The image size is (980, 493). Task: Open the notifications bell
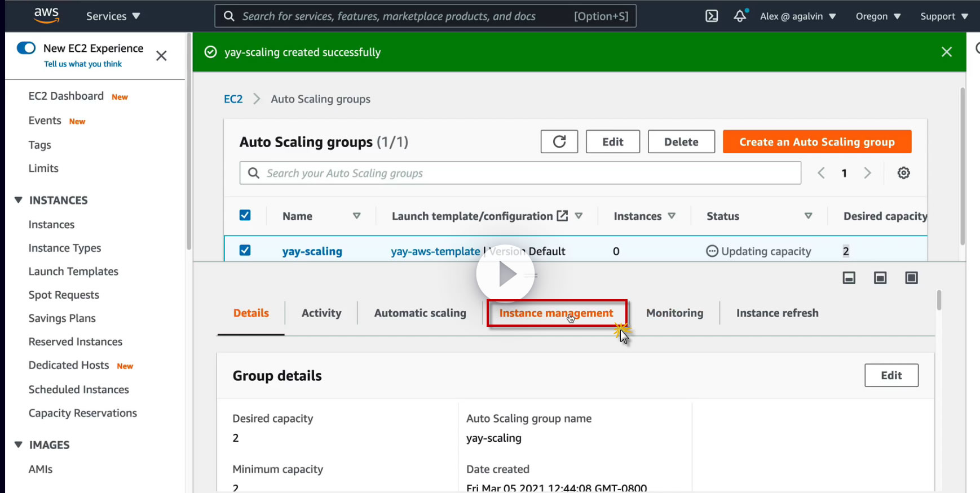tap(740, 16)
